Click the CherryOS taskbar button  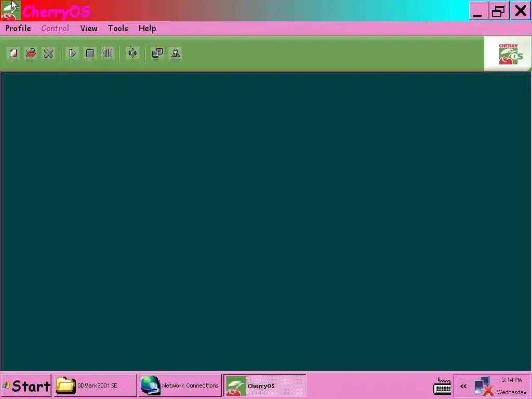[x=264, y=386]
